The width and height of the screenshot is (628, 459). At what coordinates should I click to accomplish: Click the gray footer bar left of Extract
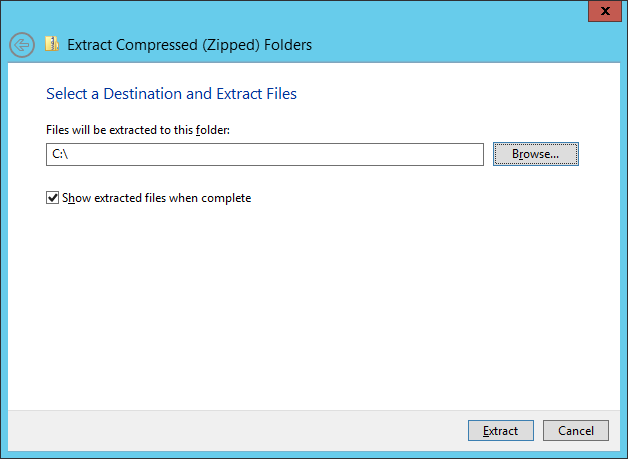click(236, 431)
